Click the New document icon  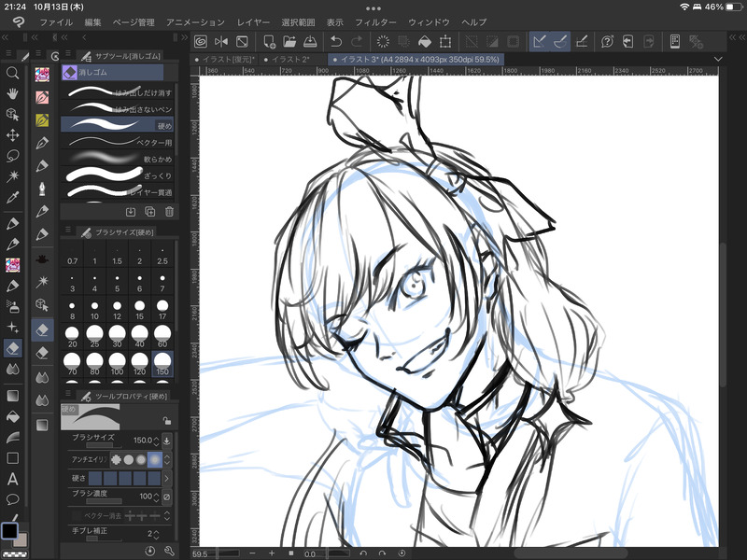tap(269, 42)
